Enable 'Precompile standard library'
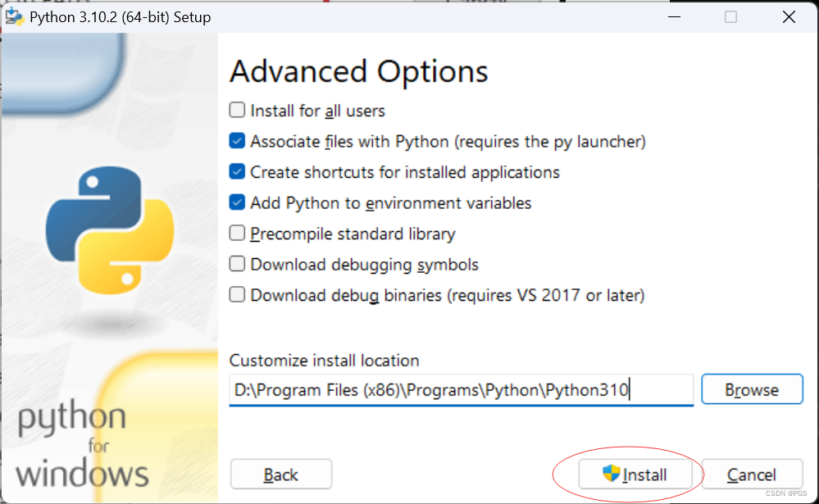This screenshot has height=504, width=819. pos(237,233)
